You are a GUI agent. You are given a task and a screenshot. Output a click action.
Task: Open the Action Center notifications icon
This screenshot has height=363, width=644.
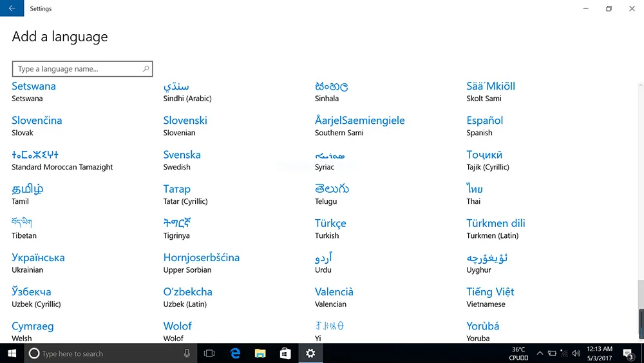pyautogui.click(x=629, y=353)
